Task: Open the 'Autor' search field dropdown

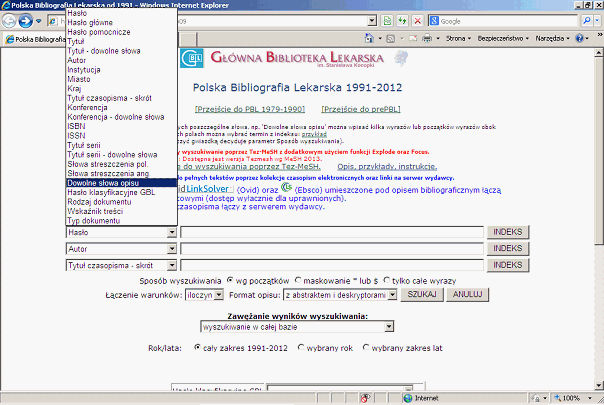Action: pos(172,249)
